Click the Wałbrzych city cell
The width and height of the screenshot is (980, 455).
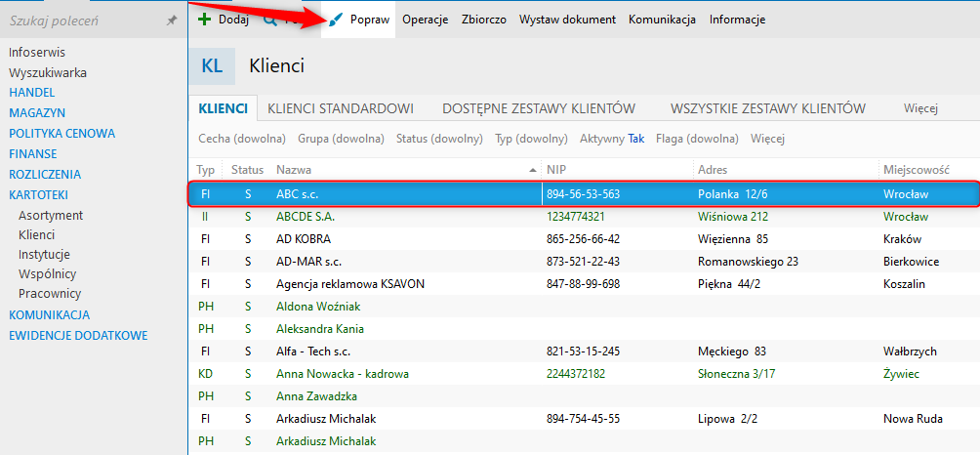click(x=910, y=352)
